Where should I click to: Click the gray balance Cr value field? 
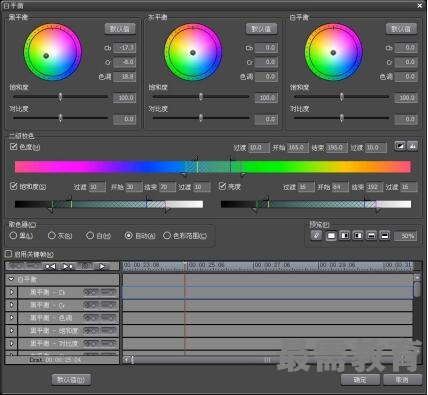(x=266, y=62)
